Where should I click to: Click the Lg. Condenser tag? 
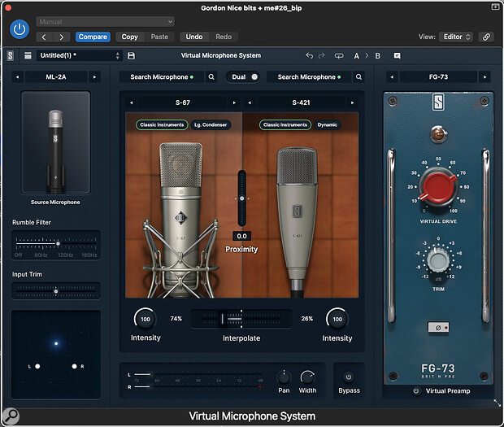(x=211, y=124)
